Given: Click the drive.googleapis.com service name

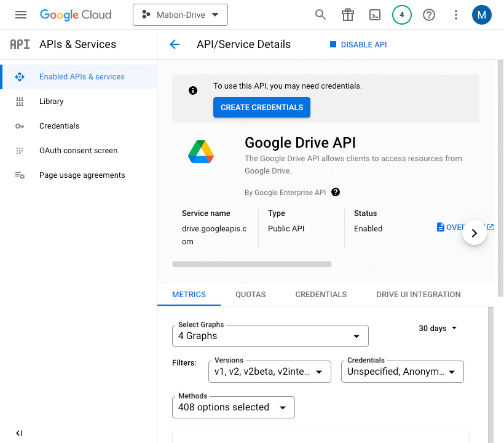Looking at the screenshot, I should tap(214, 235).
